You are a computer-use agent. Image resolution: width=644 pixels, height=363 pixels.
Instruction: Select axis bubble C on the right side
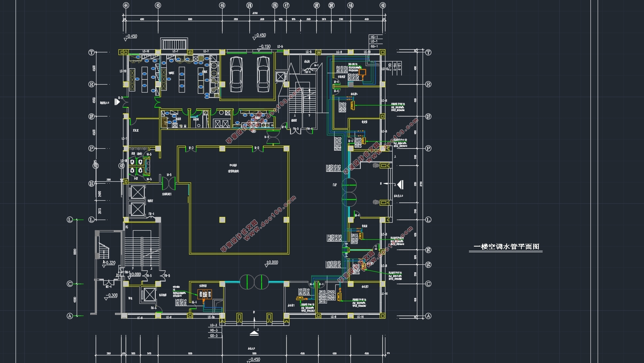(428, 284)
